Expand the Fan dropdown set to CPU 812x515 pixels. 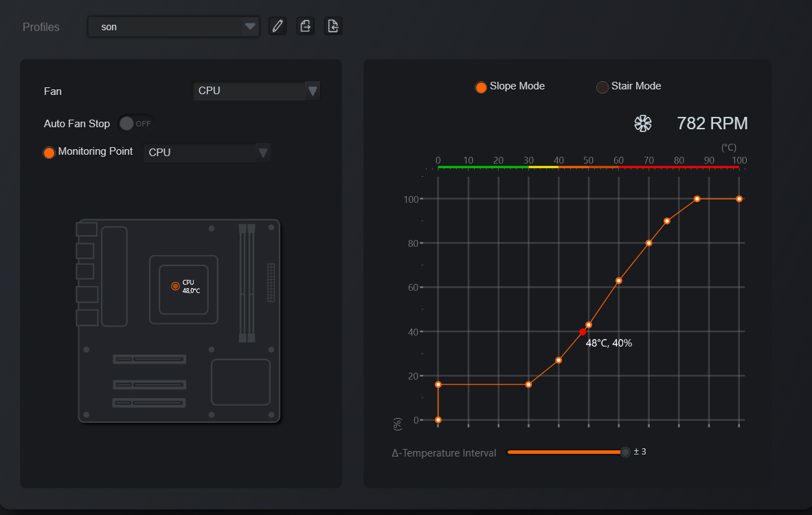pos(256,91)
